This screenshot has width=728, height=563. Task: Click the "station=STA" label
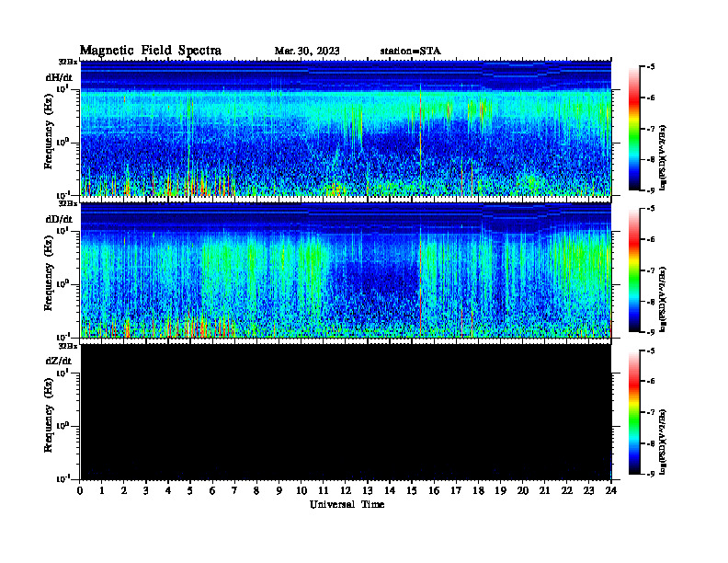[x=411, y=52]
